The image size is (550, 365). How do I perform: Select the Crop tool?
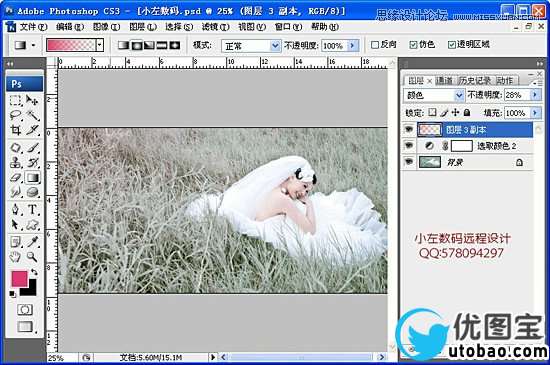tap(16, 130)
